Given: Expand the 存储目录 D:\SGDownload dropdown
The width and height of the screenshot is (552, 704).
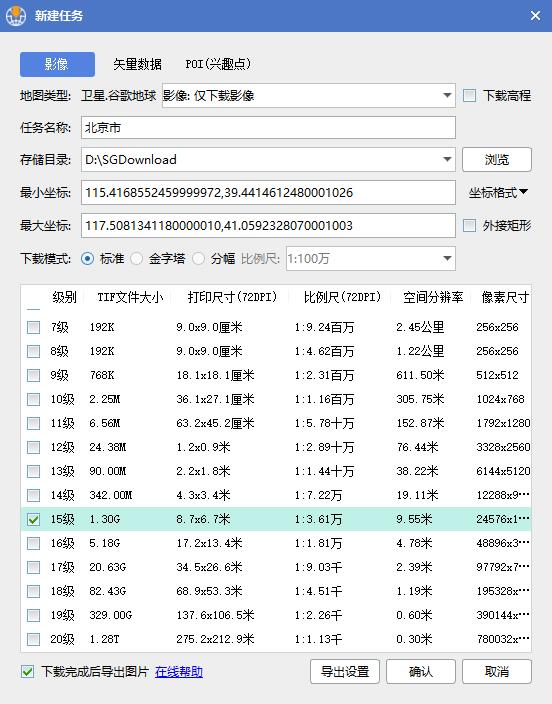Looking at the screenshot, I should [447, 159].
